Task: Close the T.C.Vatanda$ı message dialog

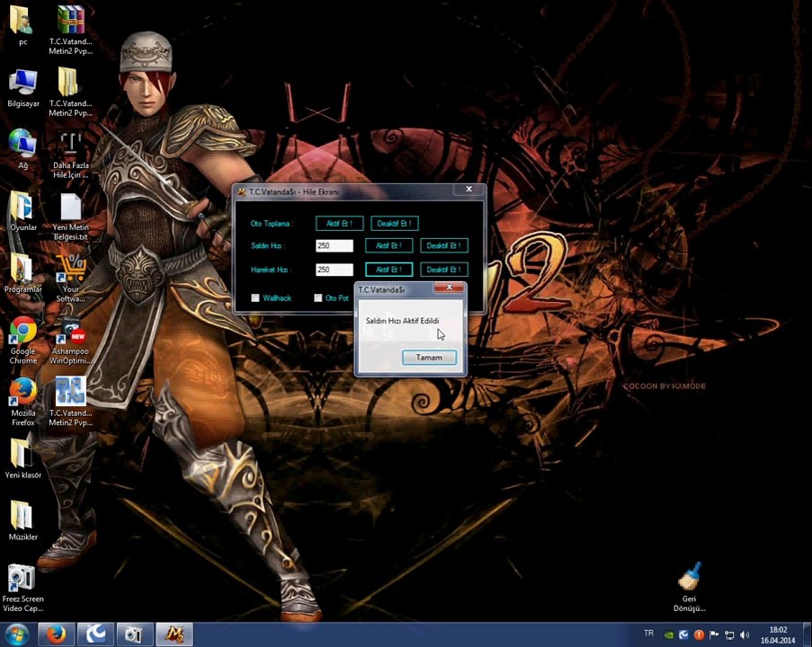Action: (x=449, y=287)
